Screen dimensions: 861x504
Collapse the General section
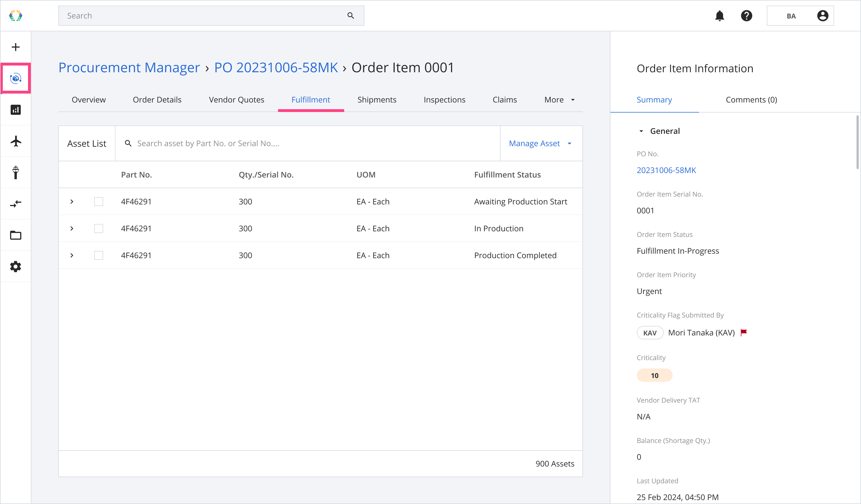click(641, 131)
